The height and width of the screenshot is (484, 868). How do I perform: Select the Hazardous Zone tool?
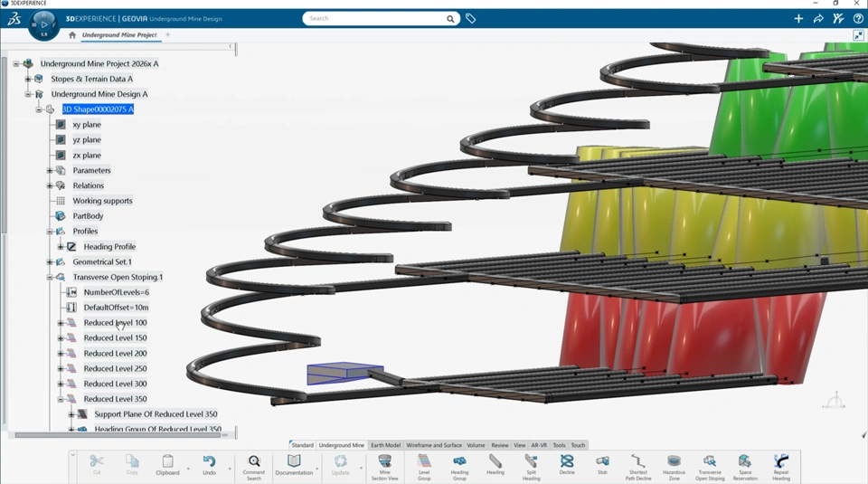[674, 467]
